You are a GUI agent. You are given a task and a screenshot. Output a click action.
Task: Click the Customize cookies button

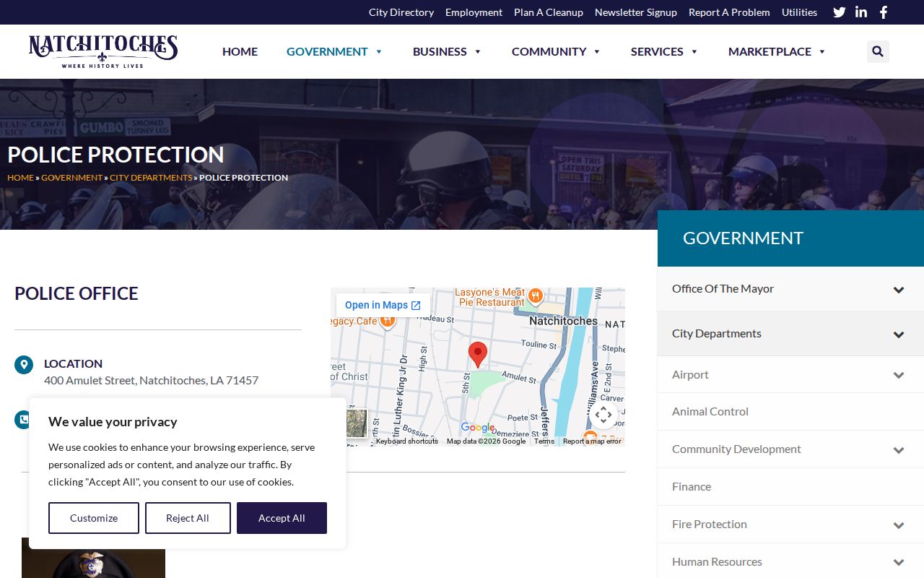(94, 518)
